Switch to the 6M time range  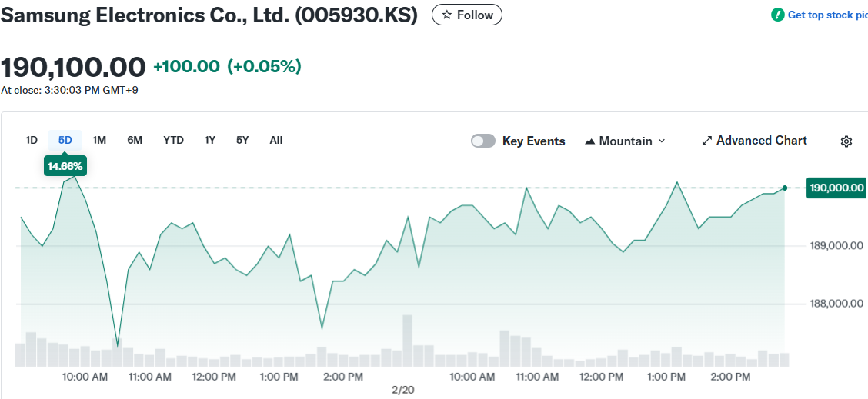click(135, 140)
